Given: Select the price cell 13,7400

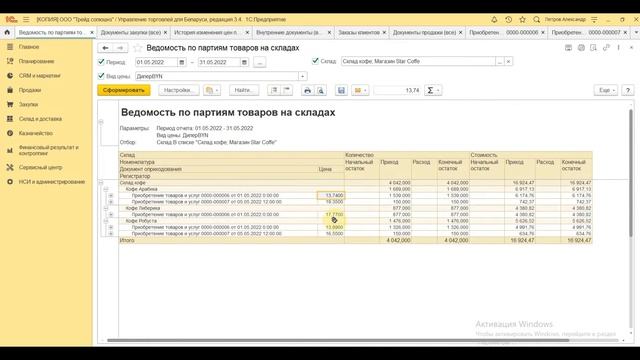Looking at the screenshot, I should click(331, 196).
